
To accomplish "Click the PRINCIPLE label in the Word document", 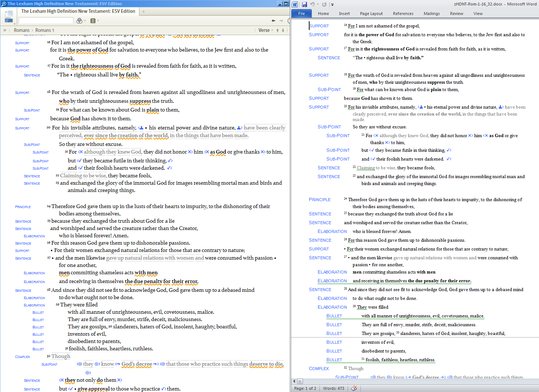I will point(320,200).
